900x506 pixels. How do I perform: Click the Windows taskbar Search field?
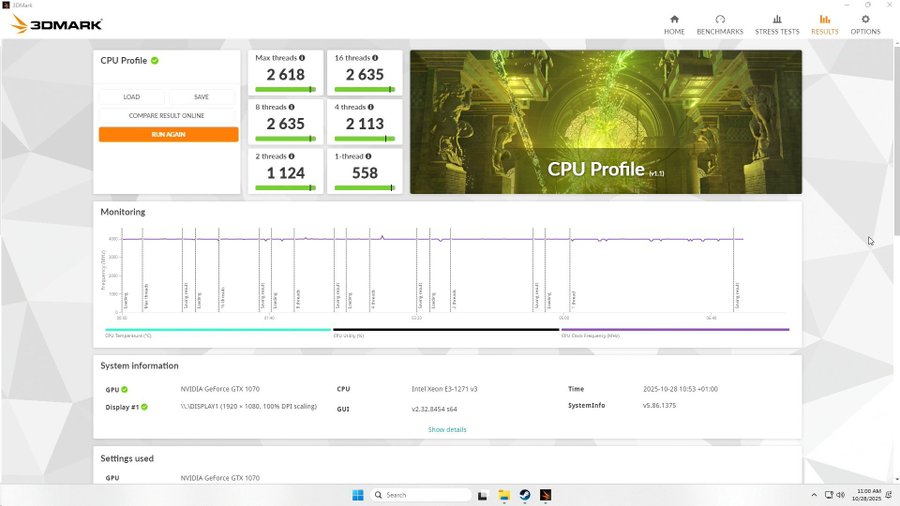pos(420,495)
